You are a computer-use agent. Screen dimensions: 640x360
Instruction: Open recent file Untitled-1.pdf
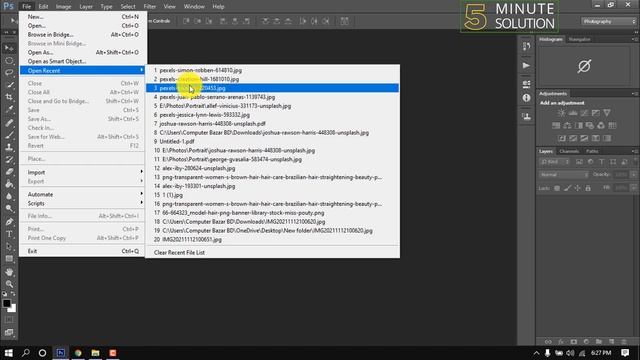pos(272,141)
